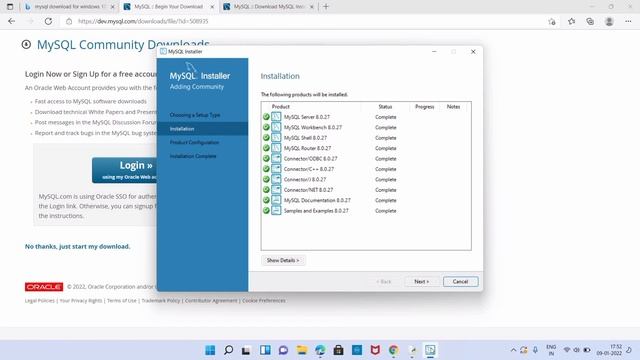Viewport: 640px width, 360px height.
Task: Open a new browser tab
Action: click(326, 7)
